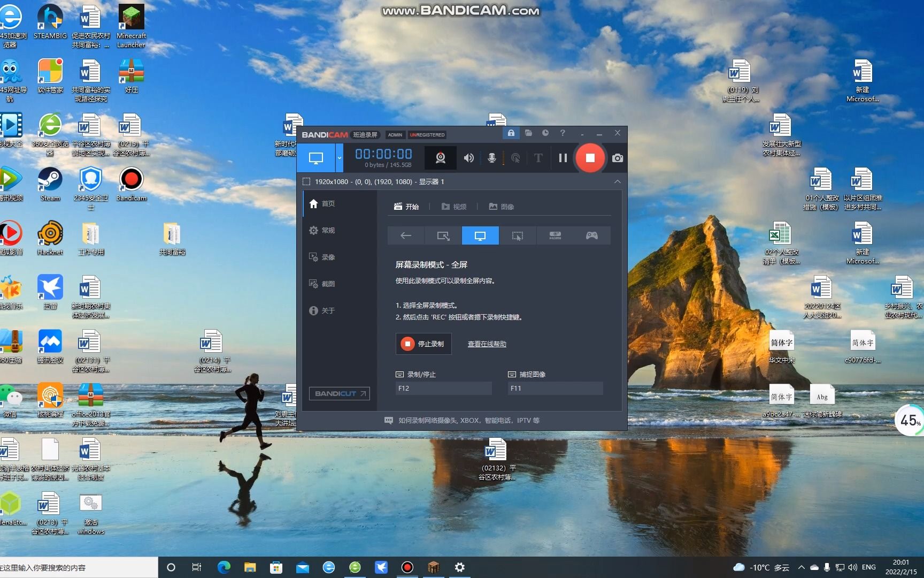Select the 好压 desktop icon

(132, 76)
